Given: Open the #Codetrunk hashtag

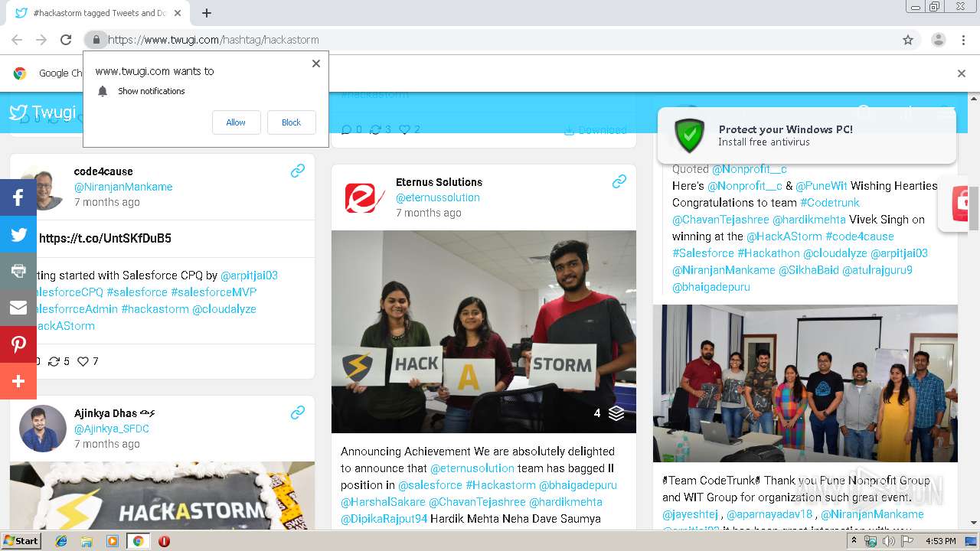Looking at the screenshot, I should click(830, 203).
